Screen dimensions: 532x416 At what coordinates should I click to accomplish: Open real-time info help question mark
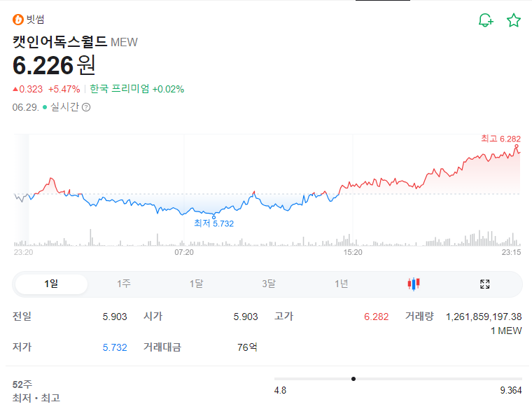(86, 108)
